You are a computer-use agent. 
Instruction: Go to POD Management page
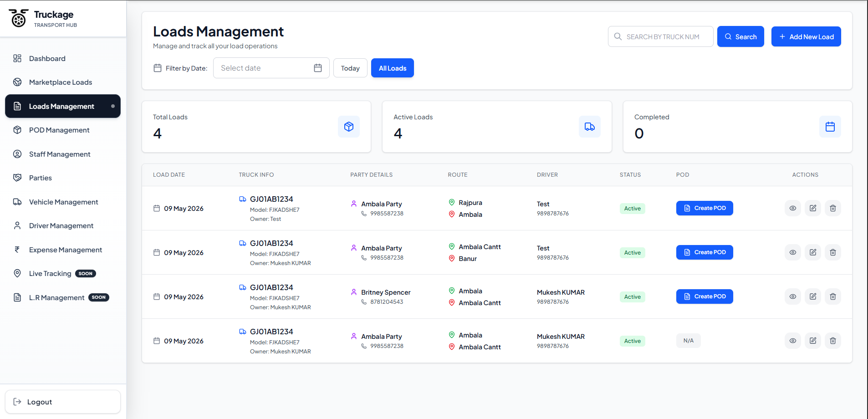(63, 130)
